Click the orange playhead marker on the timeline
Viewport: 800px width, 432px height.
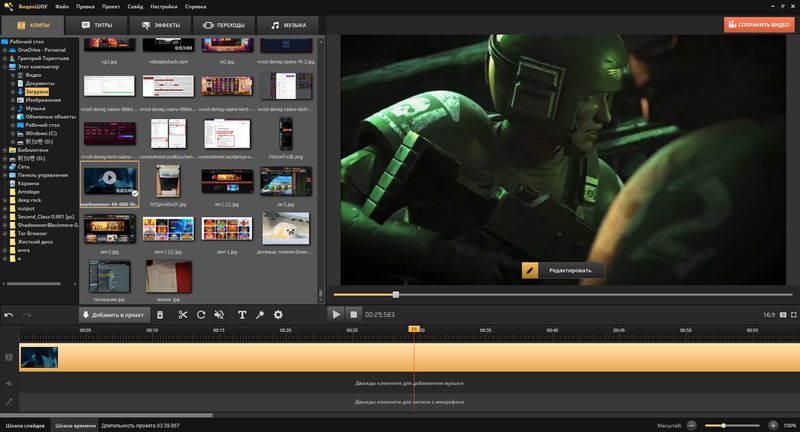click(414, 329)
